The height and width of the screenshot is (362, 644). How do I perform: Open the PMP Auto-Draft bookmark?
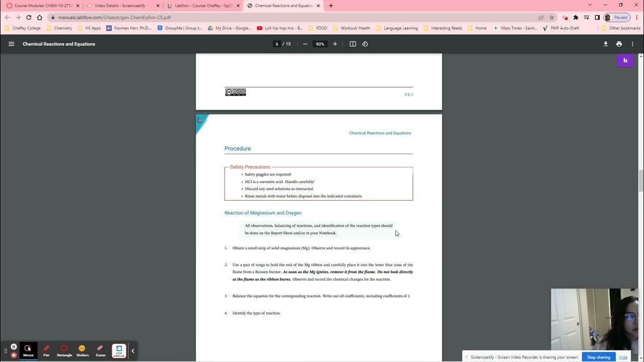point(561,28)
